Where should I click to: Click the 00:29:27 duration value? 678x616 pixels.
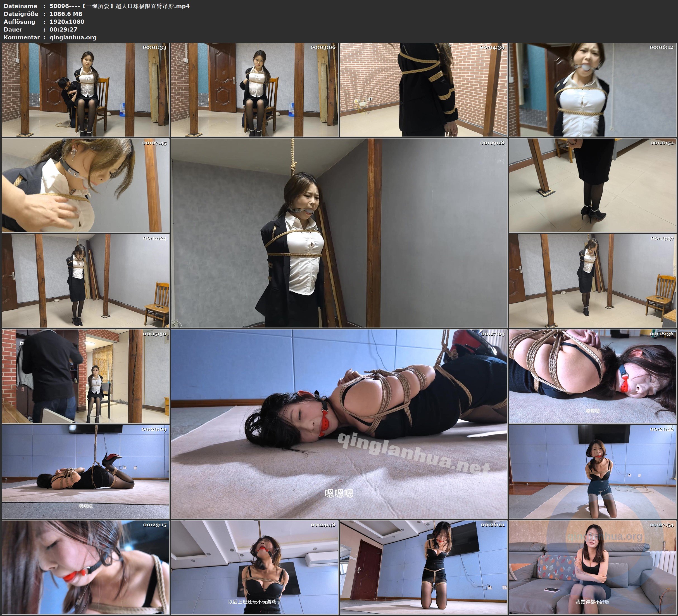pos(63,29)
